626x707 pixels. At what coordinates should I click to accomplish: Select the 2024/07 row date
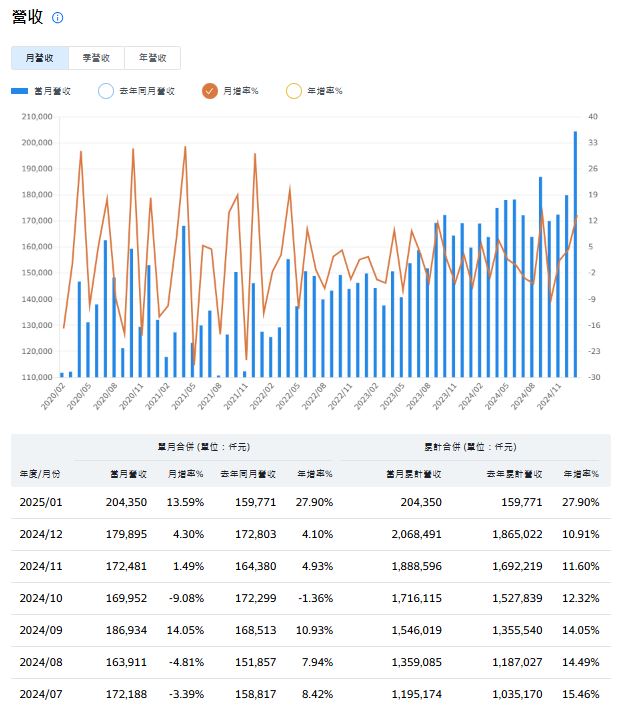pos(41,694)
